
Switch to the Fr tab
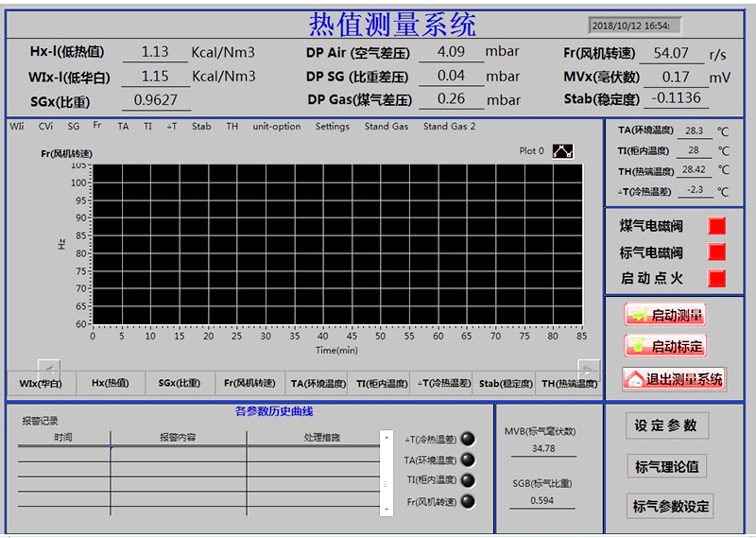(97, 125)
